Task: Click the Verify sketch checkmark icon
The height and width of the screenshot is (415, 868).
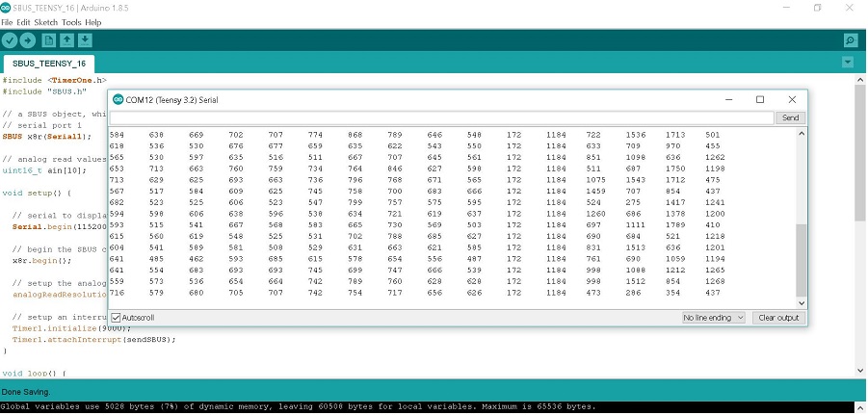Action: (x=10, y=40)
